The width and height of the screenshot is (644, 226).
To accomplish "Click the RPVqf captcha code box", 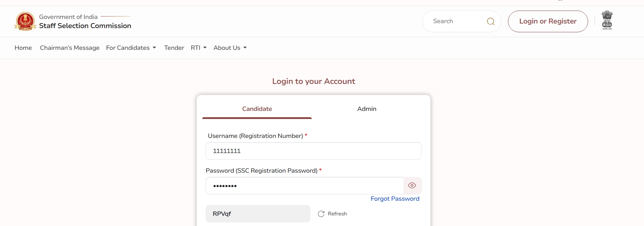I will pos(258,214).
